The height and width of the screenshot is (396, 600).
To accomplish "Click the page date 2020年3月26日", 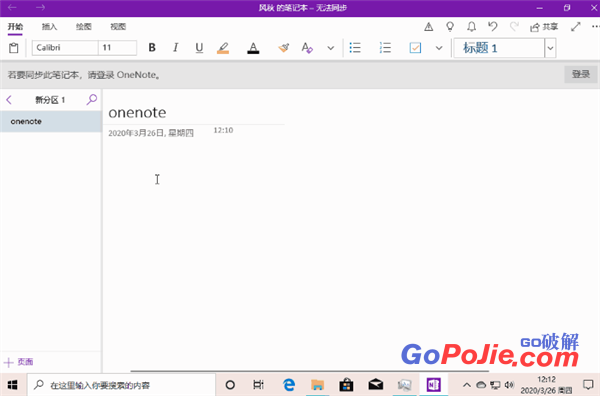I will pyautogui.click(x=151, y=133).
